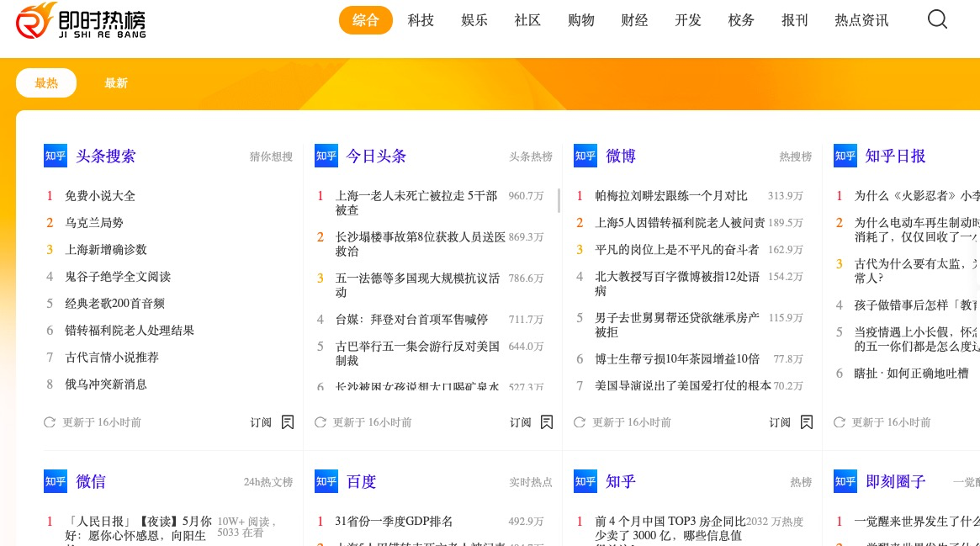Subscribe to 头条搜索 via 订阅
This screenshot has height=546, width=980.
coord(261,422)
